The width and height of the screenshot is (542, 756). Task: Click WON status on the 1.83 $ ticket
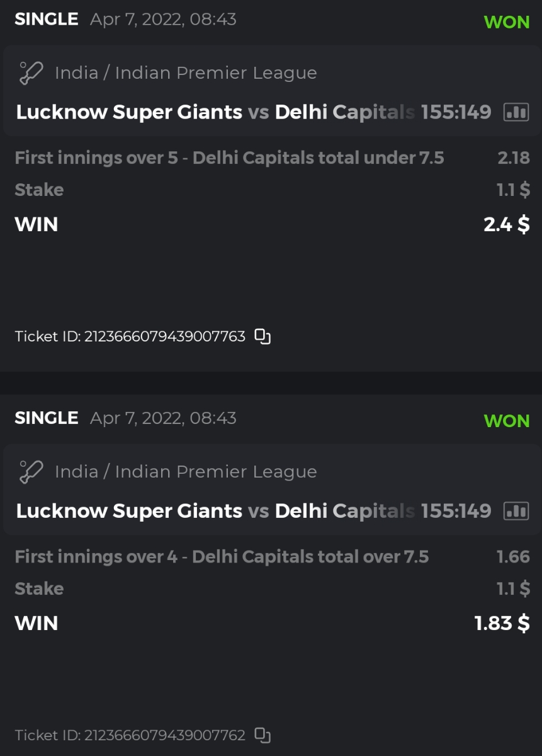tap(507, 421)
